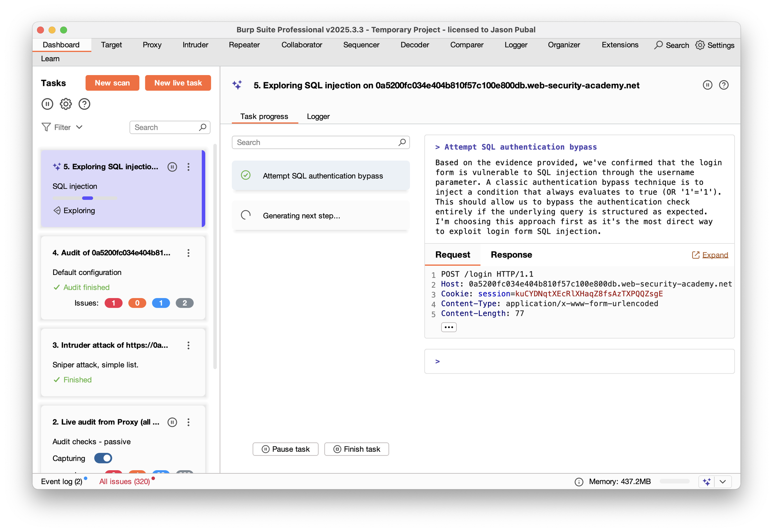The image size is (773, 532).
Task: Toggle the Capturing switch for Live audit
Action: tap(103, 458)
